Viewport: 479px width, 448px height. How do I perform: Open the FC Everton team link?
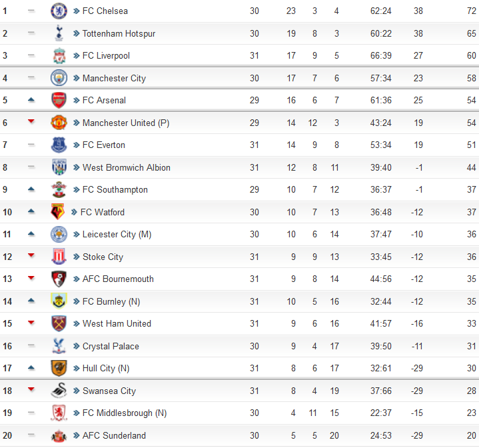click(x=104, y=145)
